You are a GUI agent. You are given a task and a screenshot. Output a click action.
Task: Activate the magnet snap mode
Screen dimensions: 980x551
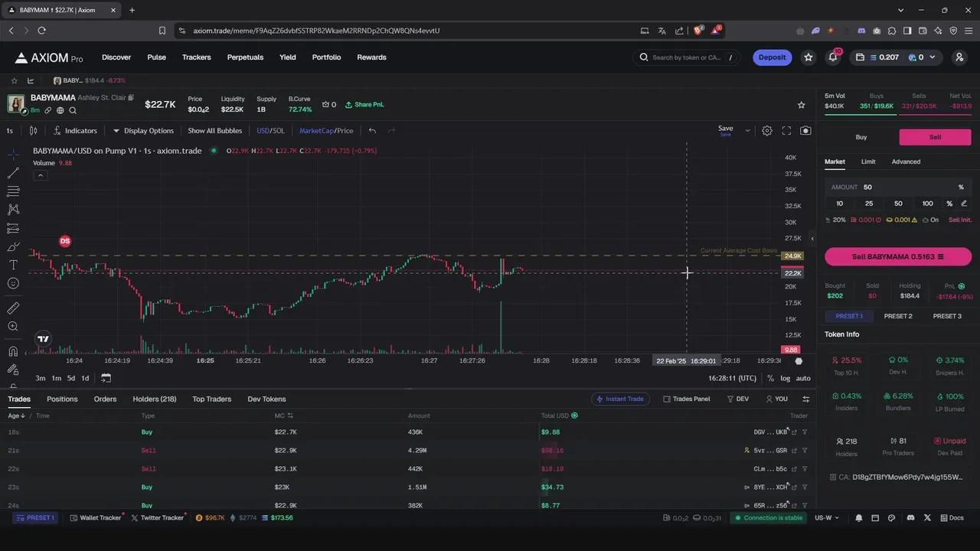[x=13, y=351]
